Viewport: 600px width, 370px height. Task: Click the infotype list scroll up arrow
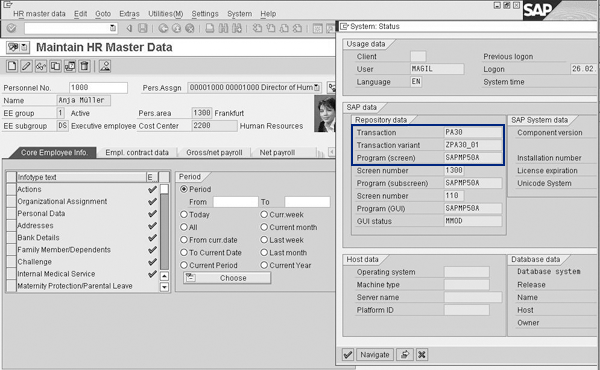[x=164, y=276]
